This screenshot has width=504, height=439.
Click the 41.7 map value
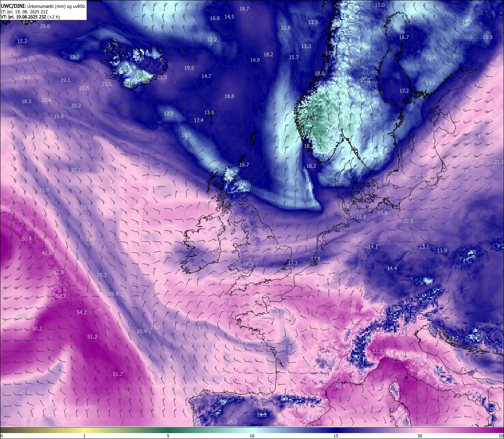coord(307,298)
